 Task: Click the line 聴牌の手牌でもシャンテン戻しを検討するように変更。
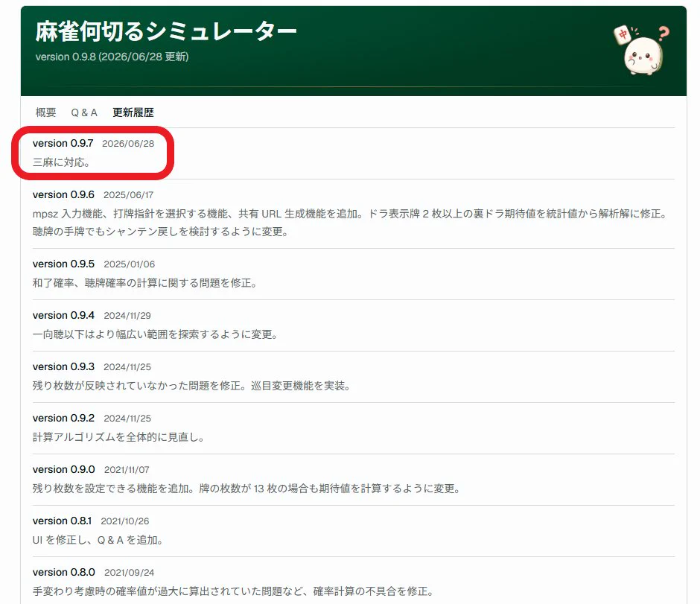pos(161,232)
